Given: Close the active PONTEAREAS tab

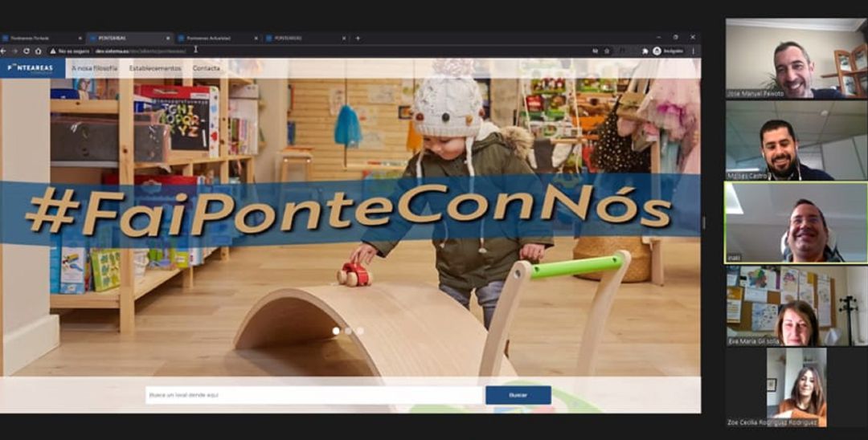Looking at the screenshot, I should (x=168, y=39).
